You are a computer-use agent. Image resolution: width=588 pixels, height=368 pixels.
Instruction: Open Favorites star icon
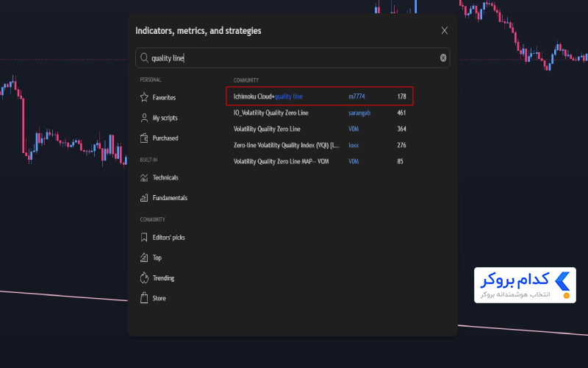(x=144, y=97)
